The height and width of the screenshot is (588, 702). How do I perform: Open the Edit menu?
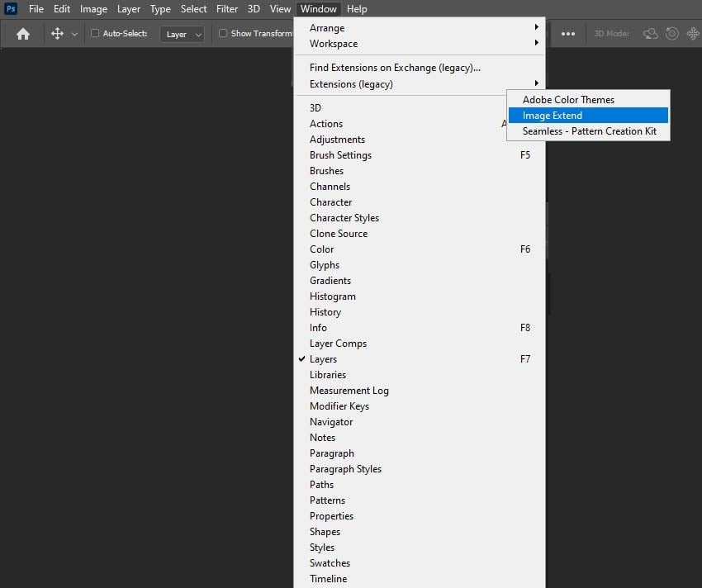[62, 9]
